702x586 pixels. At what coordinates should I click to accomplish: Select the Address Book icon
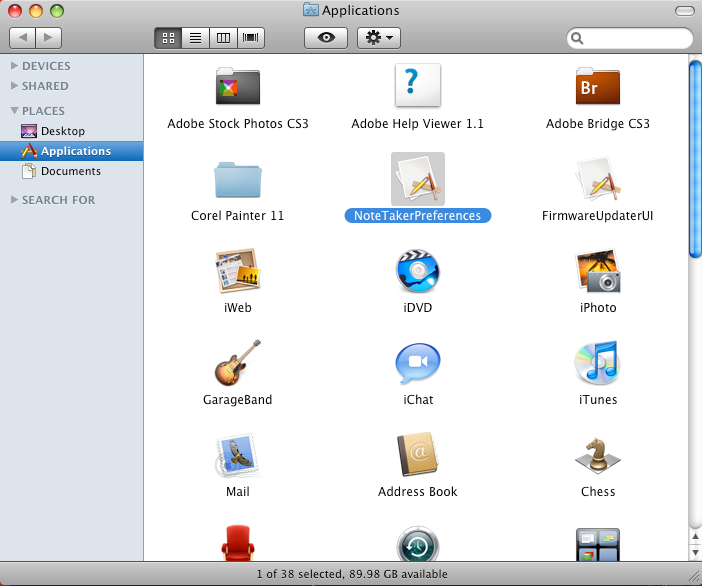point(418,454)
